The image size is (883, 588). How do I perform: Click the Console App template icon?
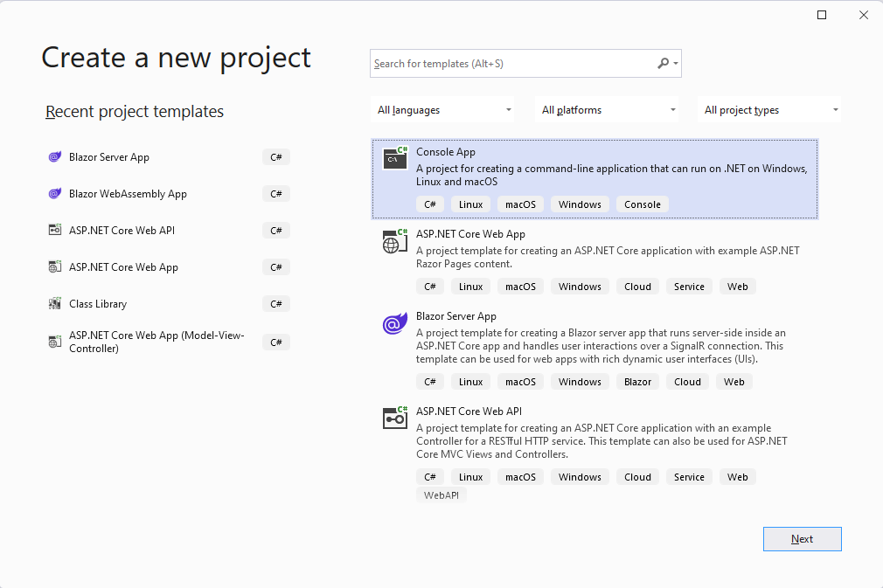(x=395, y=158)
